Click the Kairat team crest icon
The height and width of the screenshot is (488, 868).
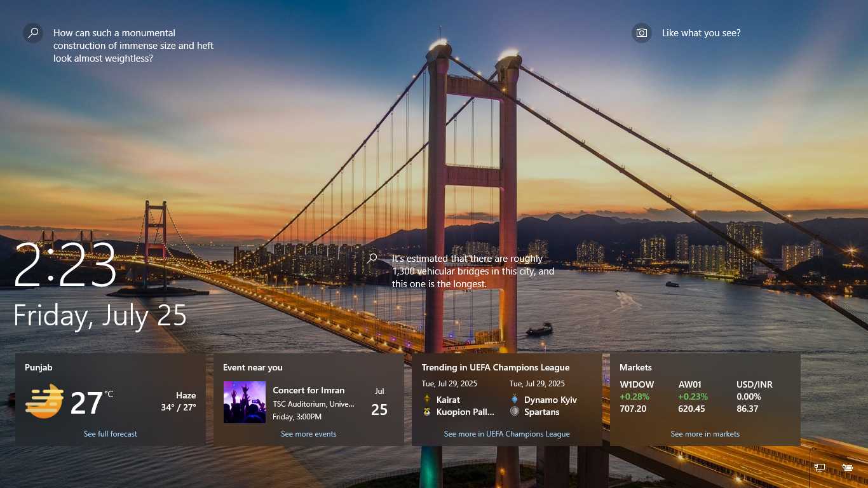click(427, 400)
